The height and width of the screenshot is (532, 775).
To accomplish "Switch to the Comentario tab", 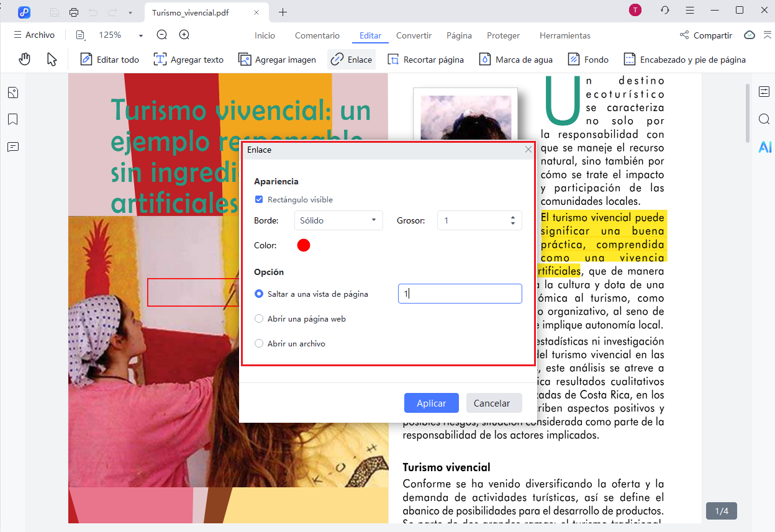I will (x=317, y=35).
